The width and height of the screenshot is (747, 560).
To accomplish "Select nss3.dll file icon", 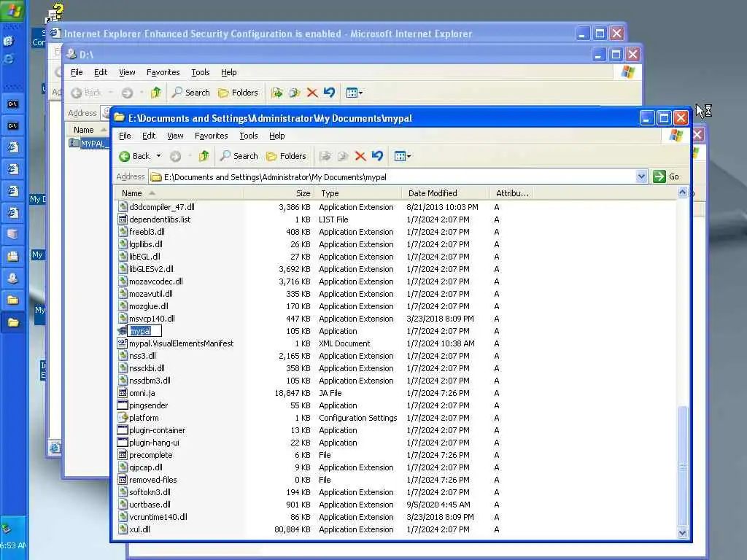I will [x=123, y=356].
